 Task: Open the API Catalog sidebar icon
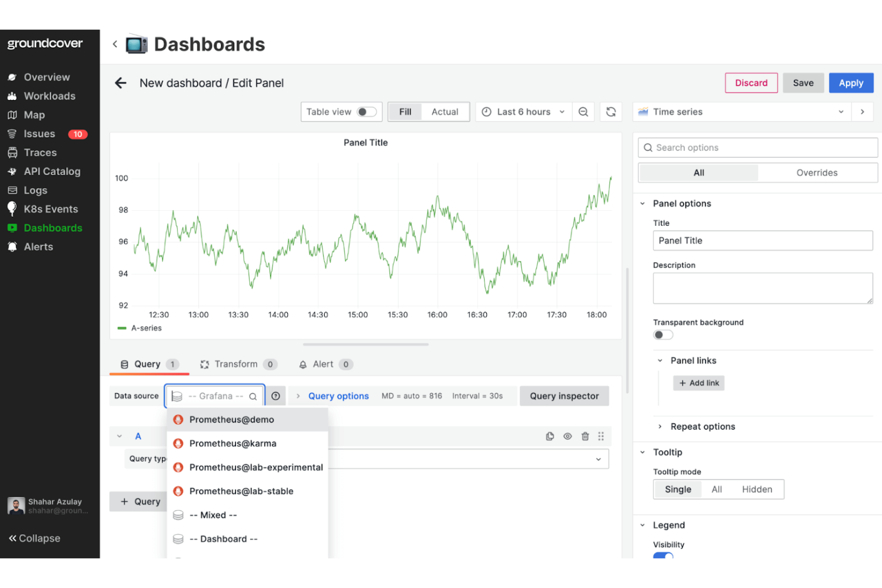(x=13, y=171)
